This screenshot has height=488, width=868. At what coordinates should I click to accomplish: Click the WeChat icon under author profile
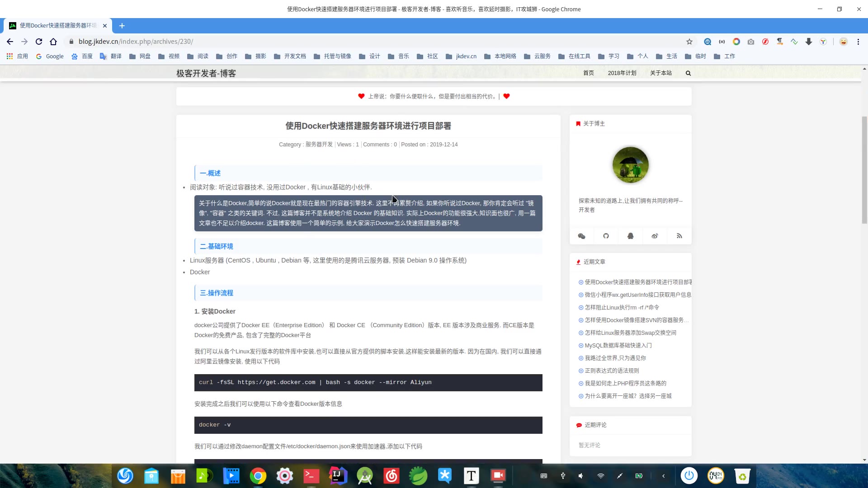tap(581, 236)
